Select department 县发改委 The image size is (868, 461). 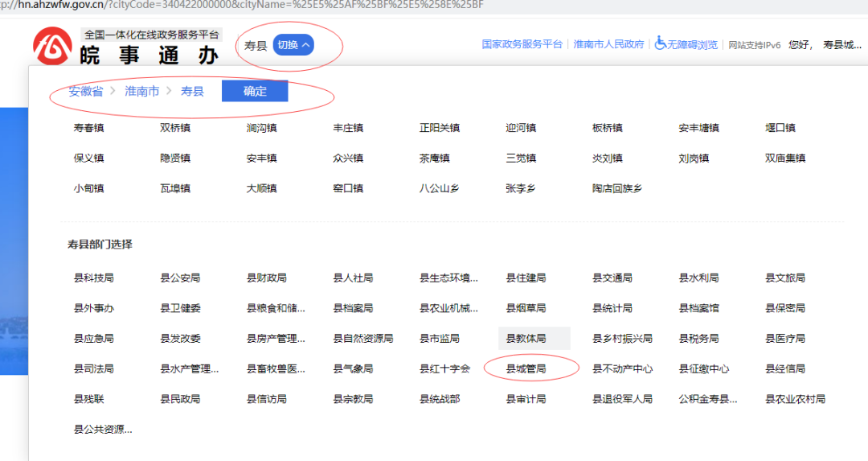coord(180,339)
